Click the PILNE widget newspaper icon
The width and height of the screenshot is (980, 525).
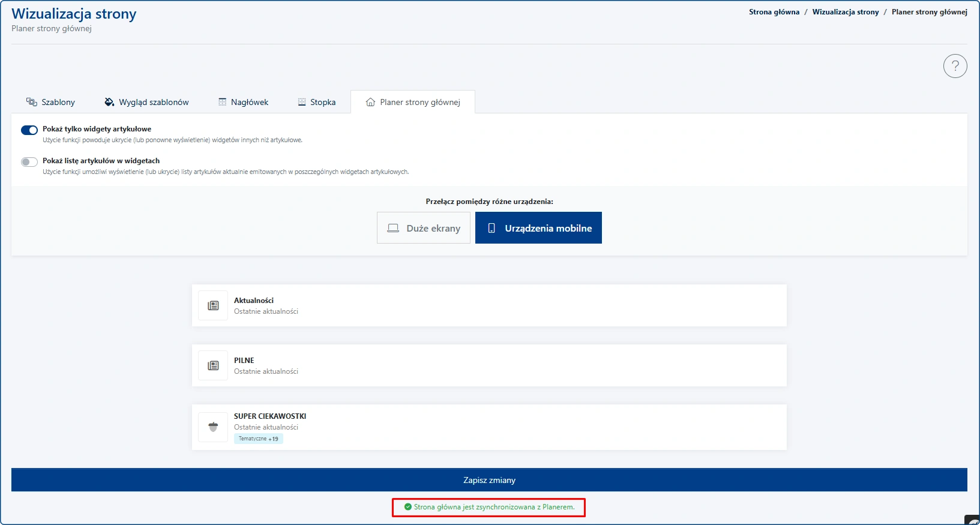point(213,365)
